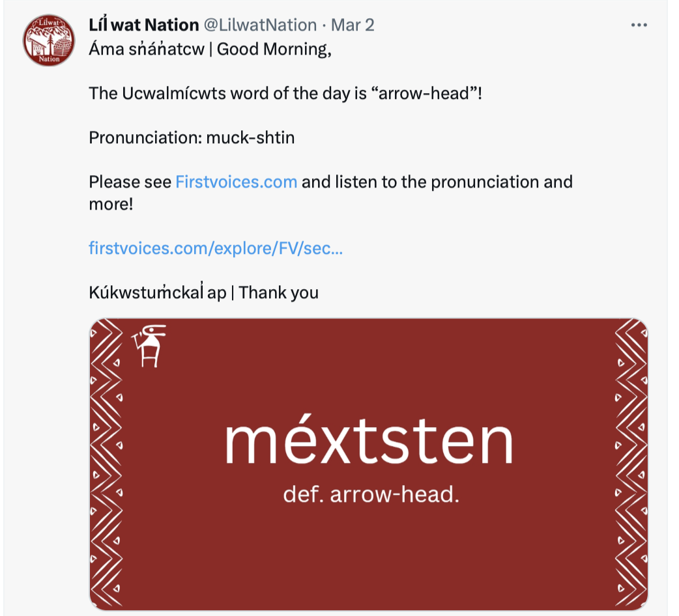This screenshot has height=616, width=679.
Task: Click the white figure logo on the card
Action: (x=150, y=346)
